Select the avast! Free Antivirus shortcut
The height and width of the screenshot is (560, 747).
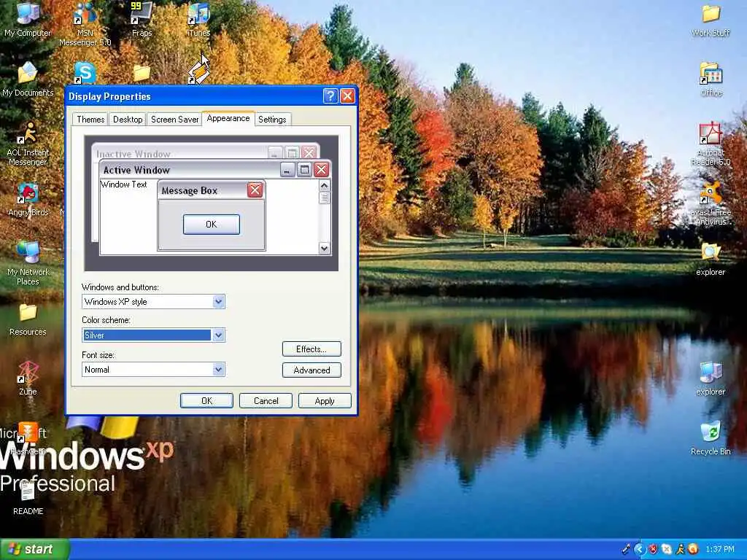coord(711,204)
